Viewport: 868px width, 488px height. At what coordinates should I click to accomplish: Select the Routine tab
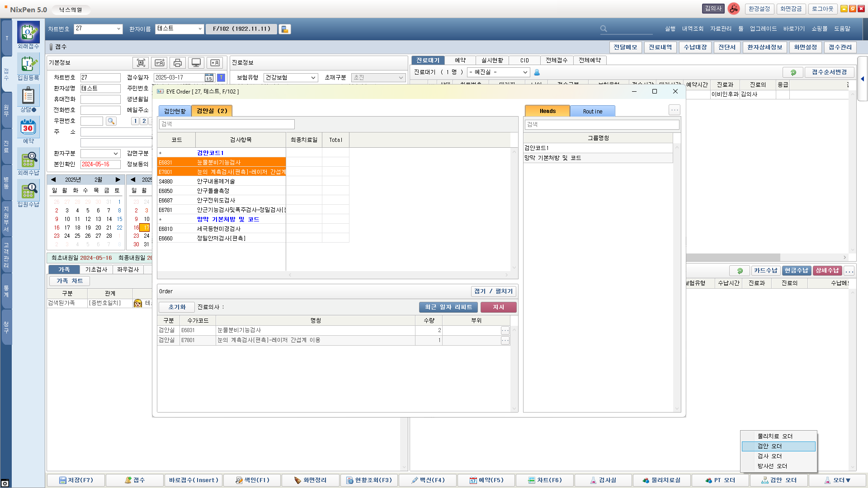tap(592, 111)
